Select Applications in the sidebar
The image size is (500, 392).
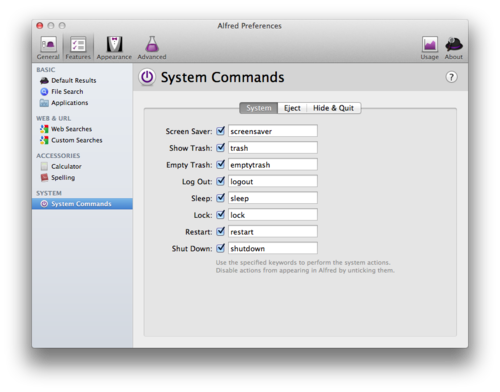pyautogui.click(x=70, y=103)
